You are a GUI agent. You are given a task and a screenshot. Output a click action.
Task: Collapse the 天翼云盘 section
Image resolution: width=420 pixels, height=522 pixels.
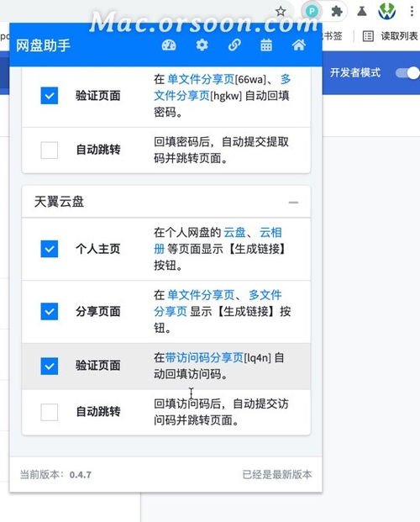click(293, 202)
